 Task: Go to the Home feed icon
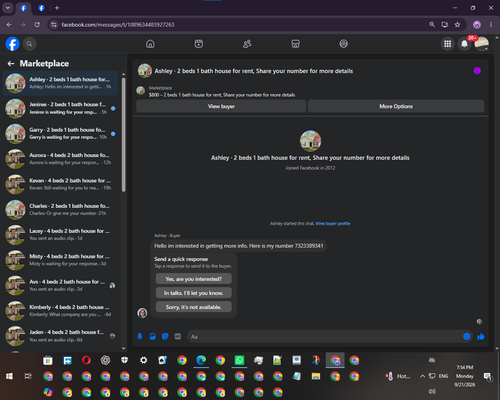point(150,44)
